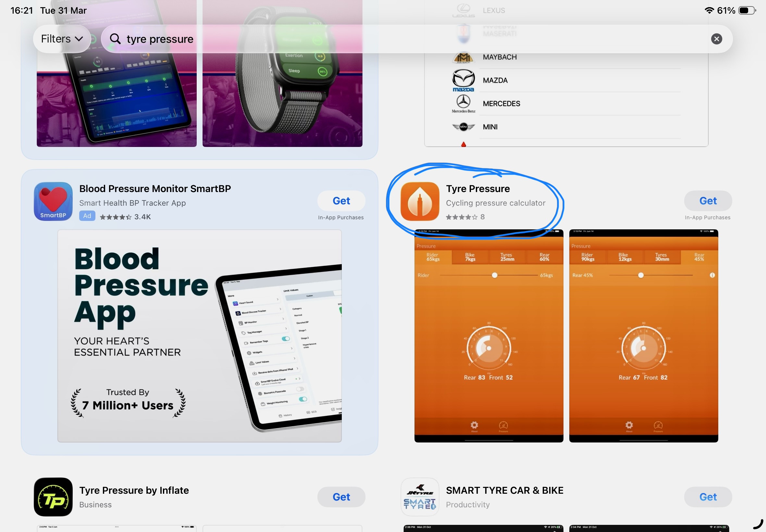Image resolution: width=766 pixels, height=532 pixels.
Task: Get the Tyre Pressure cycling app
Action: coord(708,201)
